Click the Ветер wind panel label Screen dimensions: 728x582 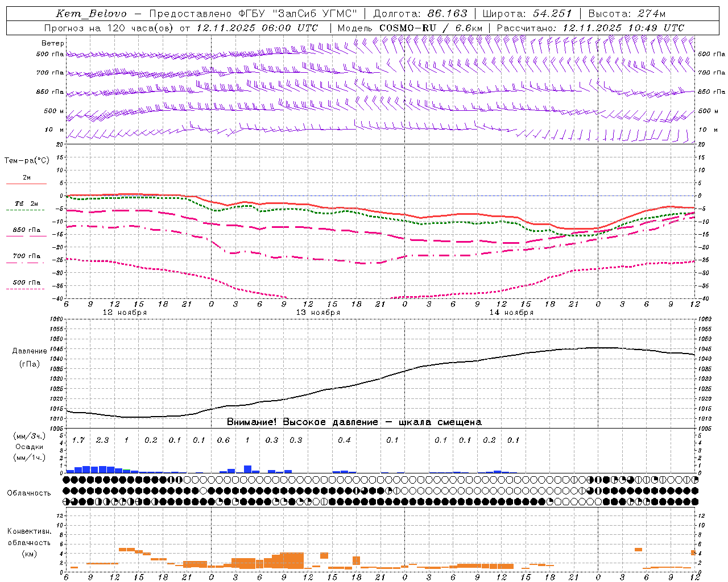pyautogui.click(x=52, y=43)
